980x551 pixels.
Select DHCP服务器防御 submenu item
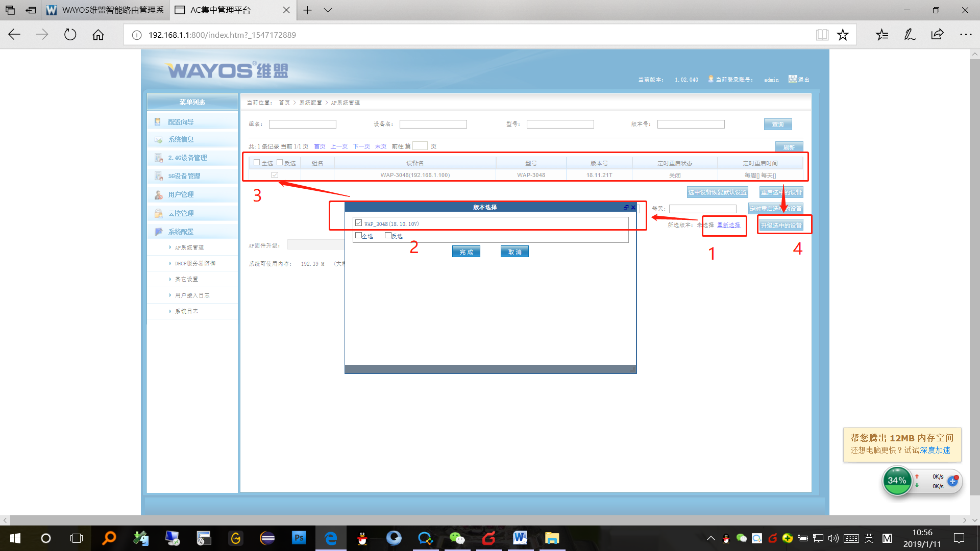pos(195,263)
